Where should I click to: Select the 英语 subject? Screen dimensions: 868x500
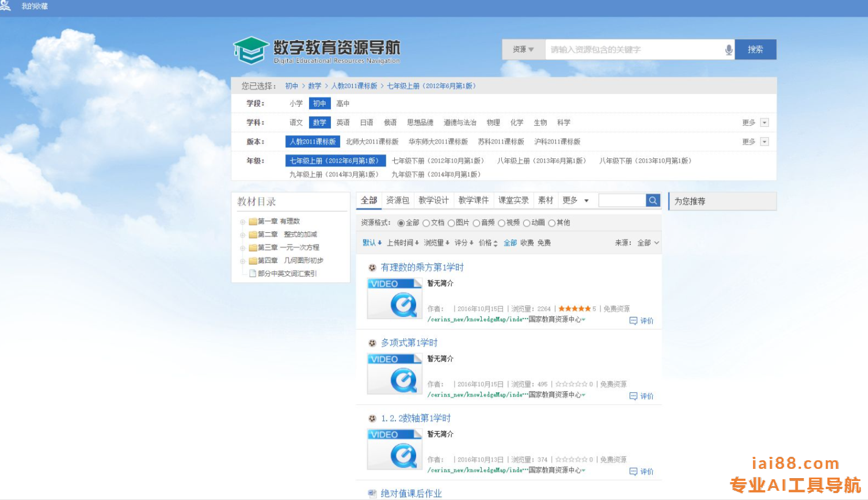pyautogui.click(x=343, y=123)
